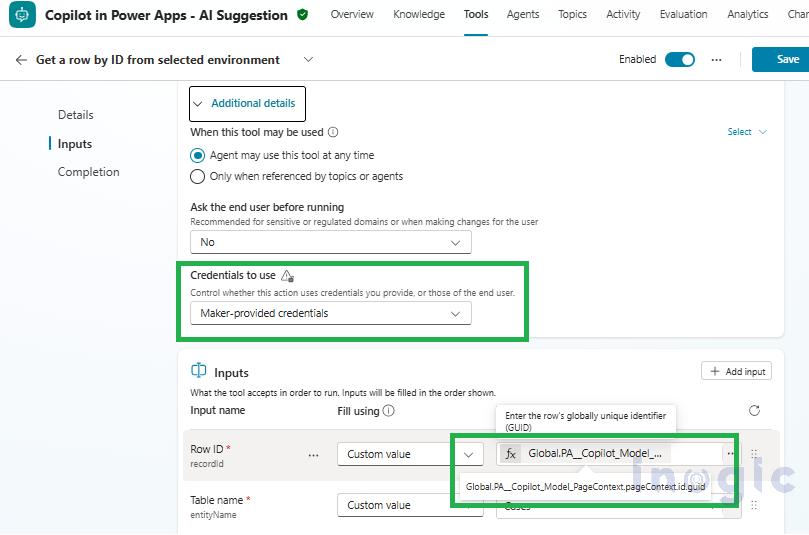Click the Copilot agent logo icon
The image size is (809, 535).
(22, 14)
